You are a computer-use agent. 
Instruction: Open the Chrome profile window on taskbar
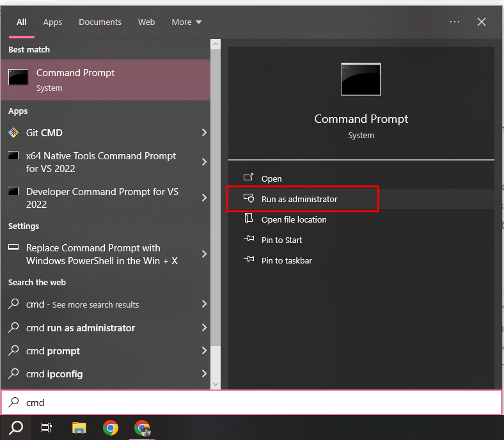click(x=142, y=428)
